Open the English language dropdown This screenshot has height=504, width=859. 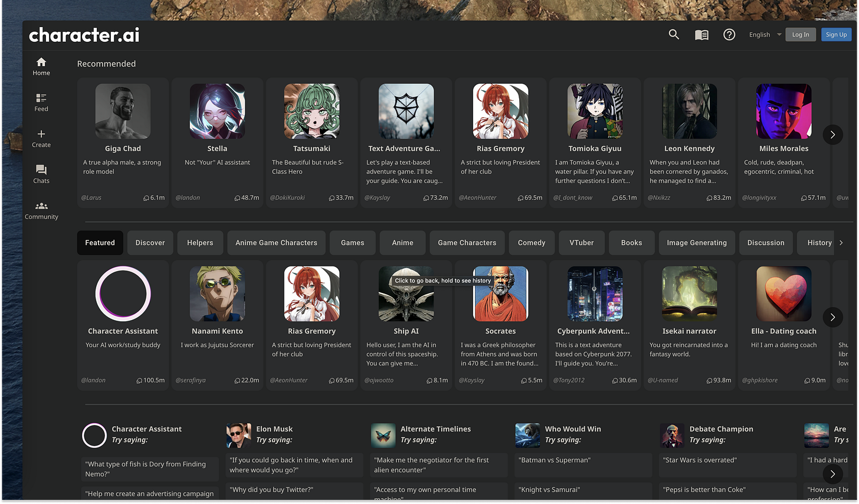765,35
